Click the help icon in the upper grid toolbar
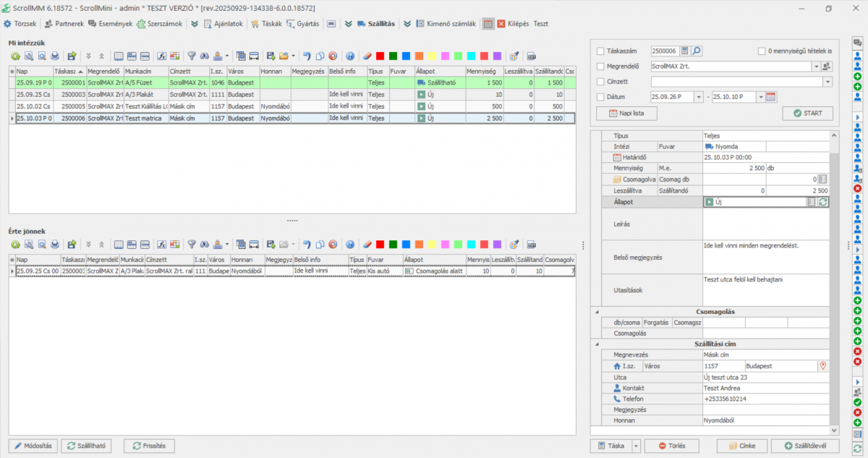 click(x=350, y=56)
